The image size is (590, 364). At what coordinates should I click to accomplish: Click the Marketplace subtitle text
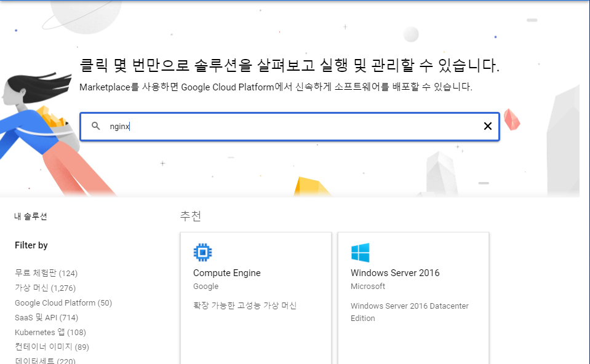click(x=276, y=87)
